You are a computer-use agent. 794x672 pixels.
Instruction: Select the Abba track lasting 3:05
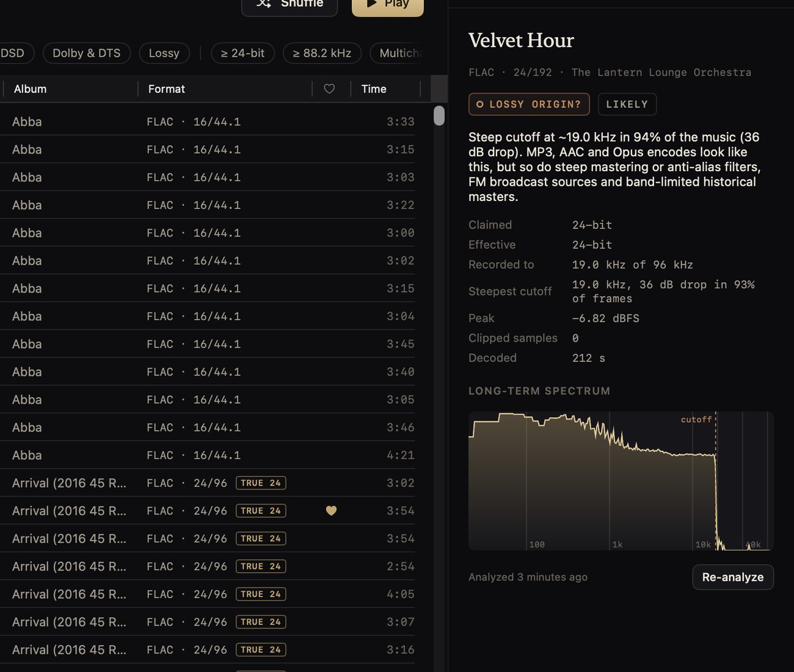(208, 400)
